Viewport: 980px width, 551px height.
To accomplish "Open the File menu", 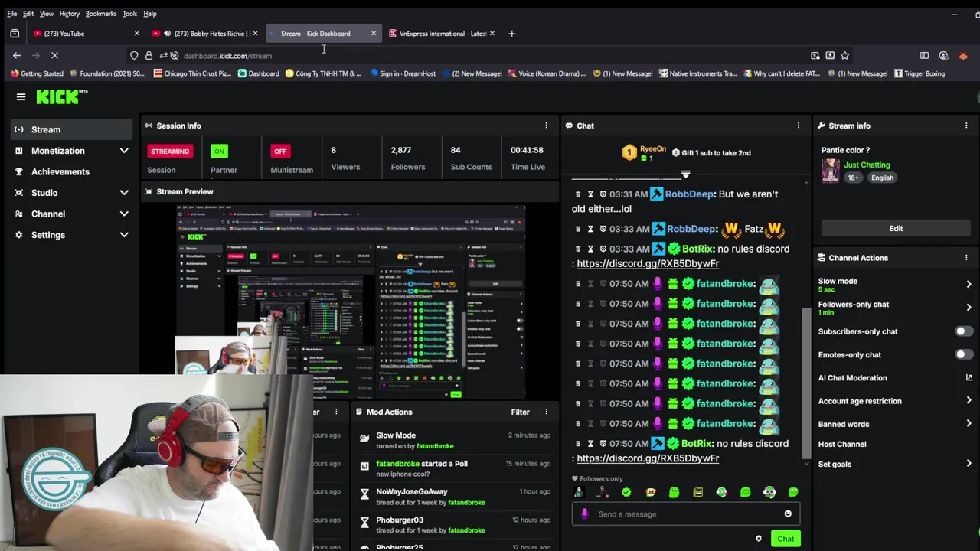I will [x=11, y=14].
